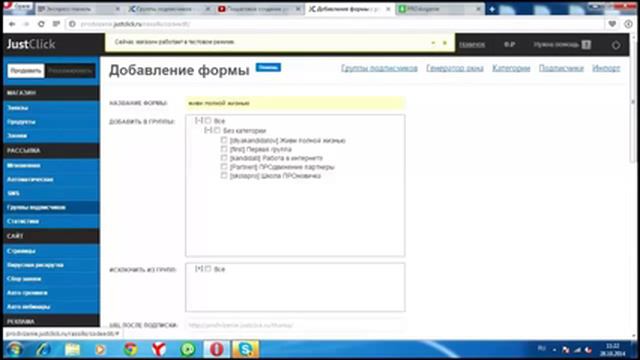The image size is (640, 360).
Task: Check the [Partner] ПРОдвижение партнеры checkbox
Action: click(x=224, y=167)
